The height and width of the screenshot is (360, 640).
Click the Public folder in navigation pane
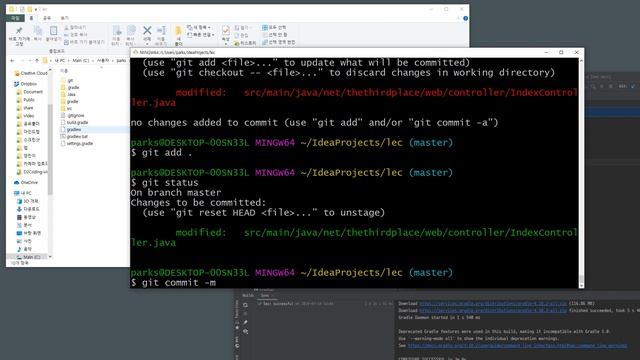29,100
